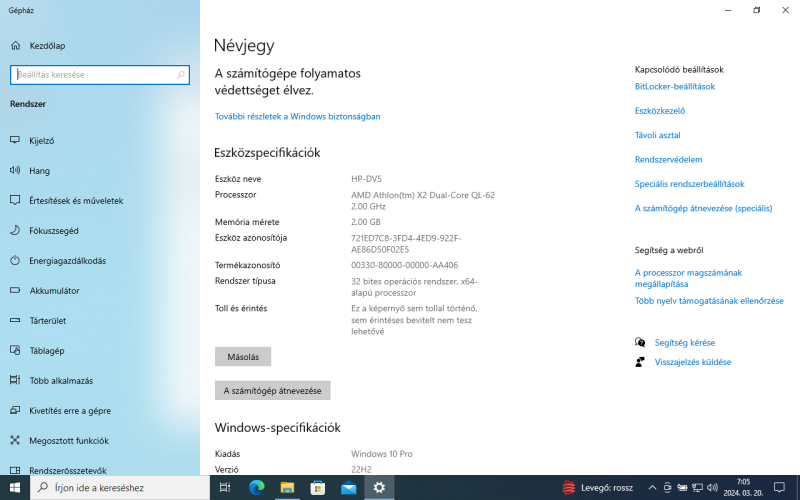Open Speciális rendszerbeállítások link
This screenshot has width=800, height=500.
pos(689,184)
